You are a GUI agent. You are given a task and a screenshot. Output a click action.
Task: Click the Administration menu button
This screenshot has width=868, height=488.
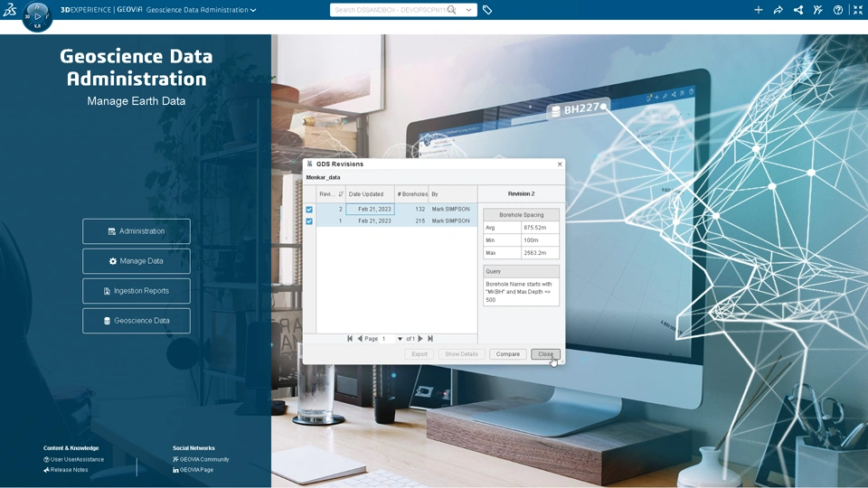tap(137, 231)
